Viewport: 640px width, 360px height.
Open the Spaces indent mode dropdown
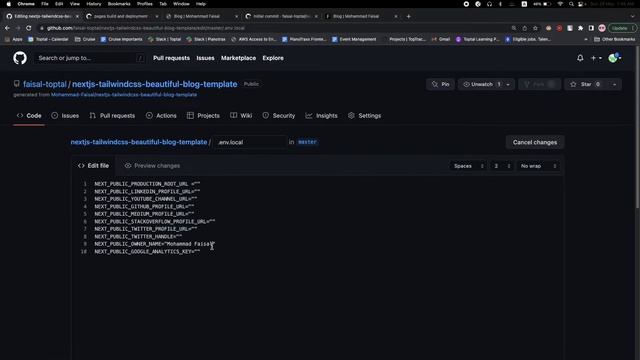pyautogui.click(x=469, y=166)
